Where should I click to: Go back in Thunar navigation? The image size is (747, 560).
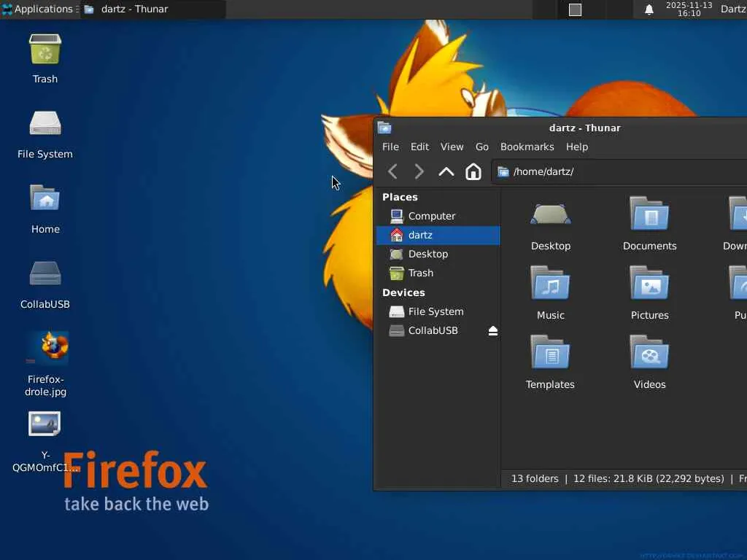[x=392, y=171]
